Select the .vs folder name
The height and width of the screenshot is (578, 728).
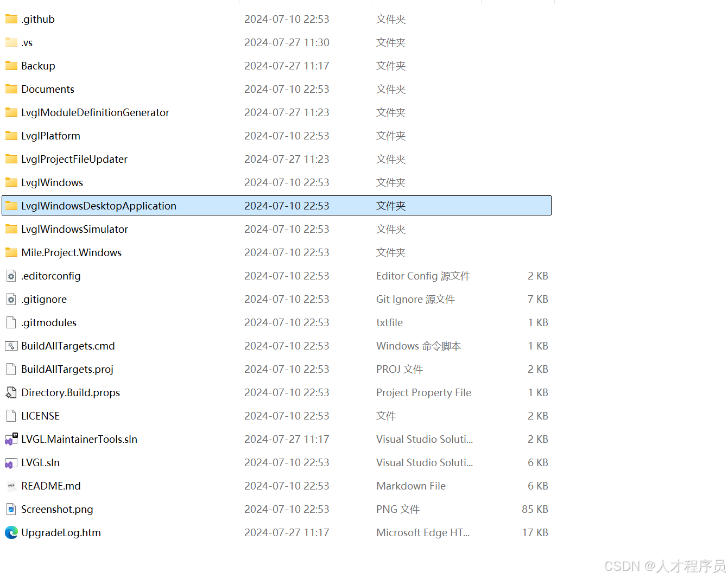click(27, 42)
